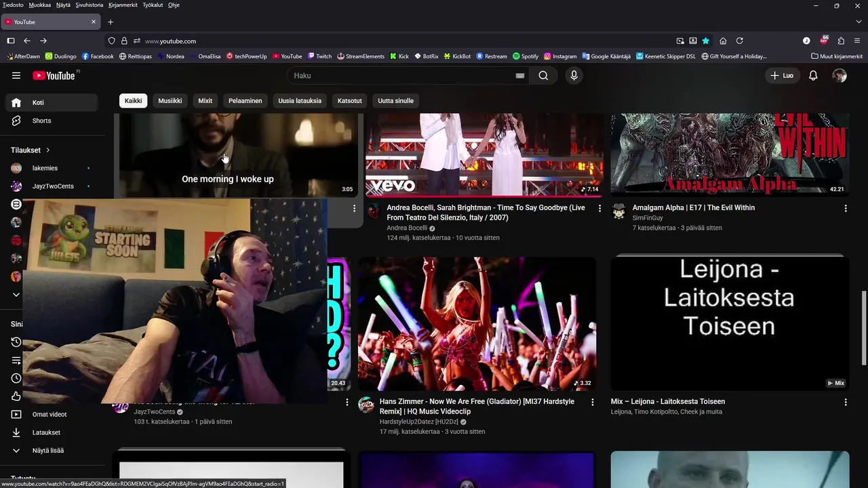
Task: Open Lataukset in the sidebar
Action: (x=52, y=432)
